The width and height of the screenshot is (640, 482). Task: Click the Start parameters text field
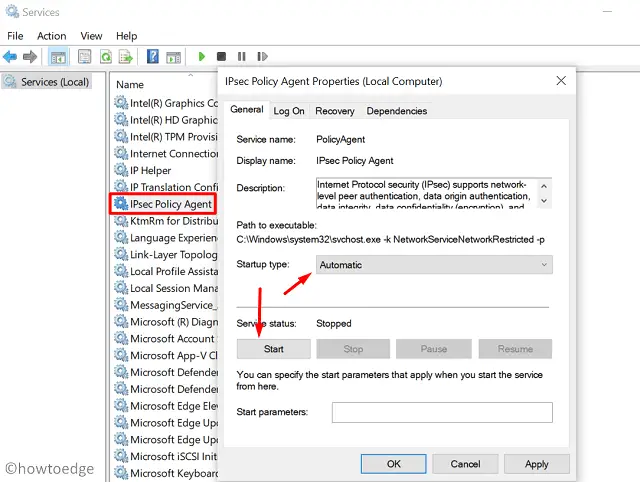coord(442,412)
